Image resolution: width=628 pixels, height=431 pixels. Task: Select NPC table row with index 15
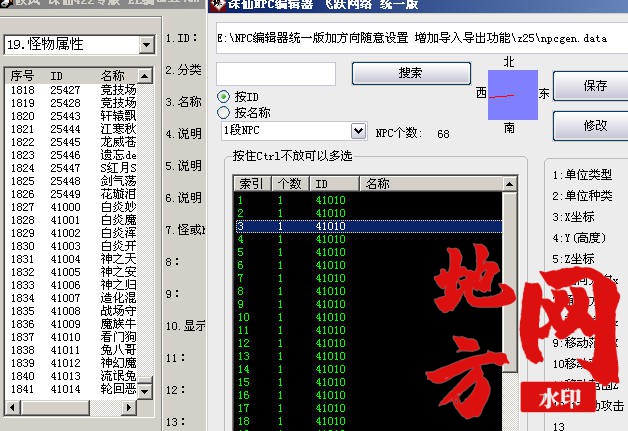(368, 382)
